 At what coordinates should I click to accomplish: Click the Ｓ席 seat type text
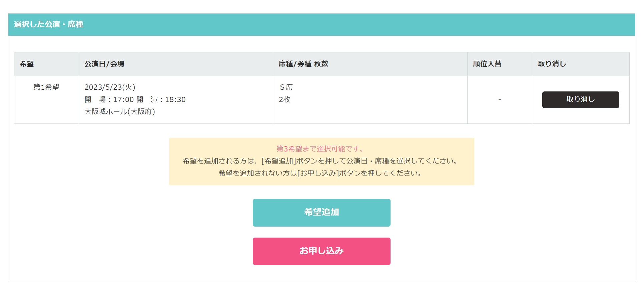click(x=286, y=87)
